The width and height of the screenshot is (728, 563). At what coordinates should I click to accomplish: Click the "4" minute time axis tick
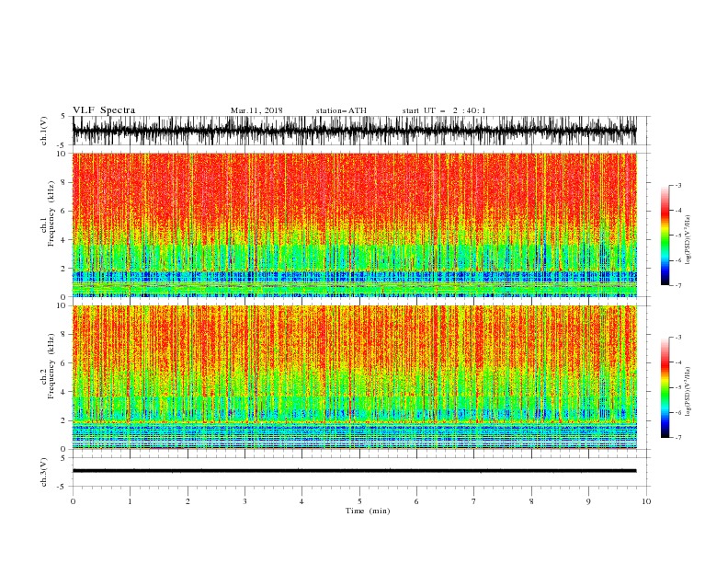302,501
